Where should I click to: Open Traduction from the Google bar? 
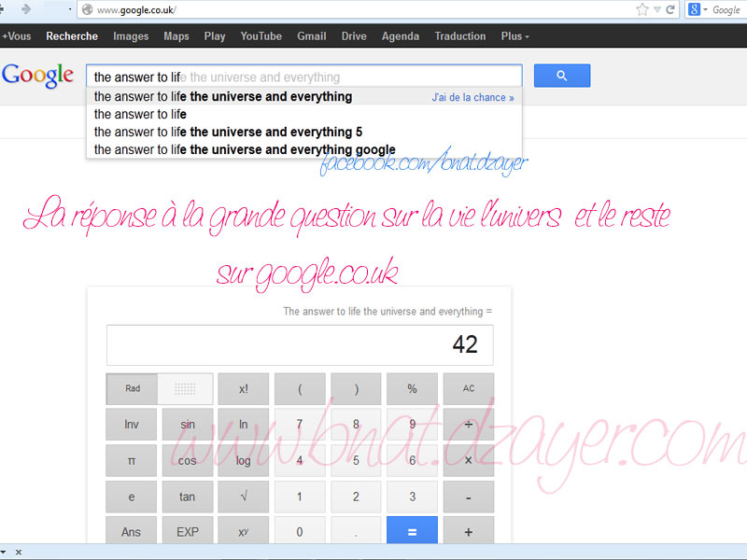coord(460,36)
